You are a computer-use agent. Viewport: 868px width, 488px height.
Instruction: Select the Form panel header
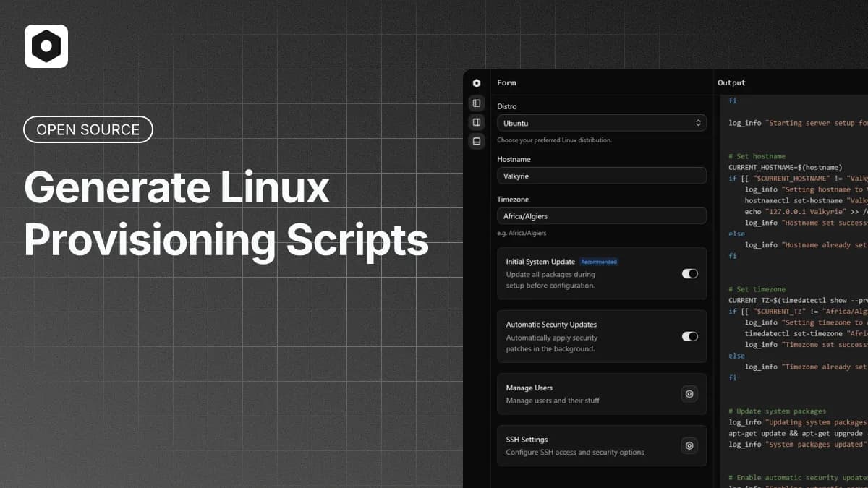[506, 83]
